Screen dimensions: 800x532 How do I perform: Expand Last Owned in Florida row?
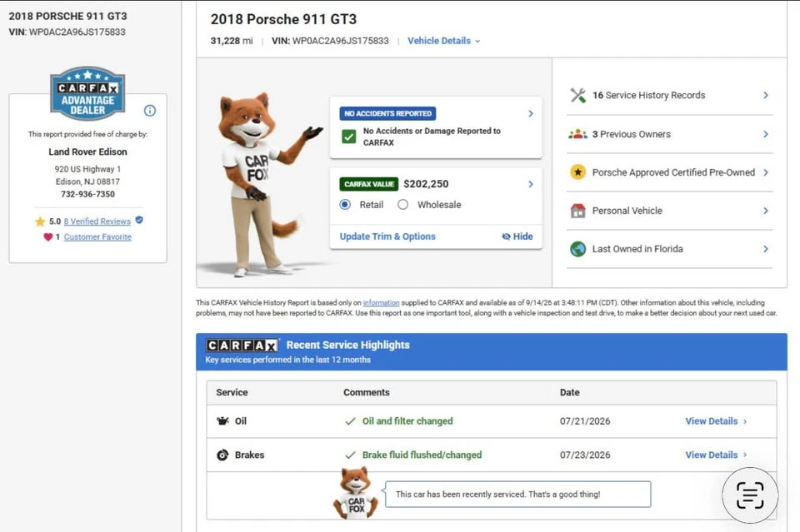[x=669, y=249]
